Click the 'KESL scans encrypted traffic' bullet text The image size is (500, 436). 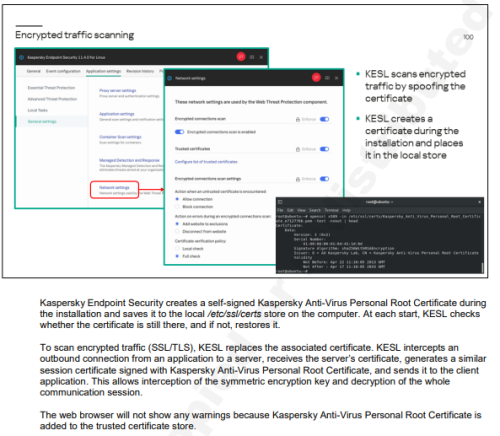click(x=415, y=86)
